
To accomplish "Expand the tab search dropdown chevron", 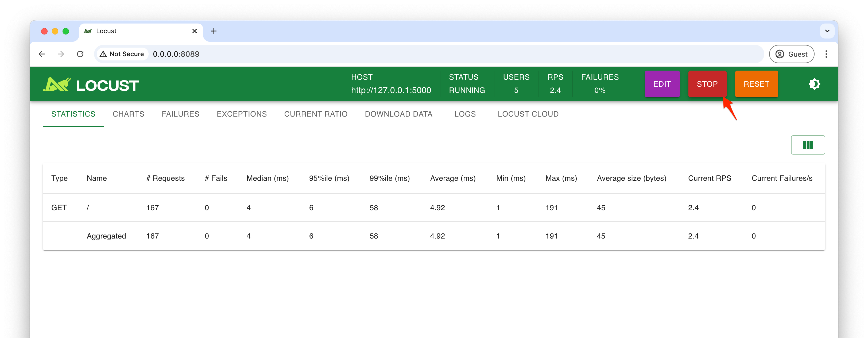I will [x=827, y=31].
